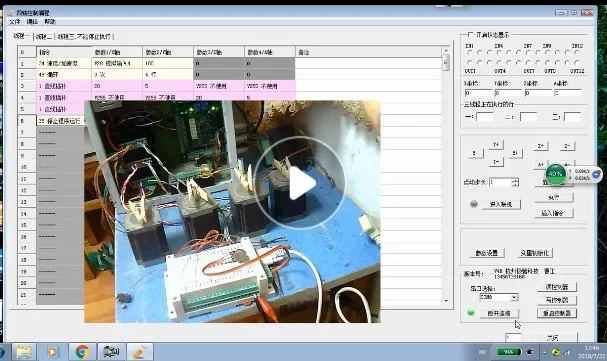Click the 写控制器 button
The height and width of the screenshot is (361, 607).
[x=557, y=300]
